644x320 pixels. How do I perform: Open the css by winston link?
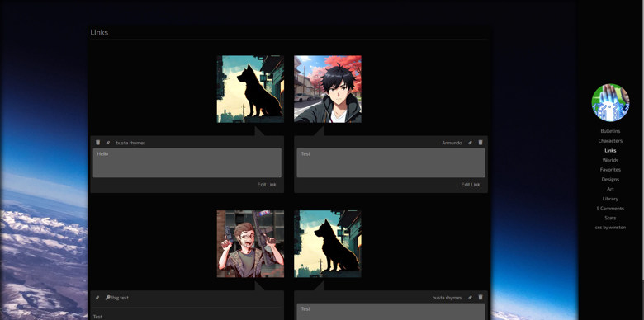pyautogui.click(x=610, y=228)
